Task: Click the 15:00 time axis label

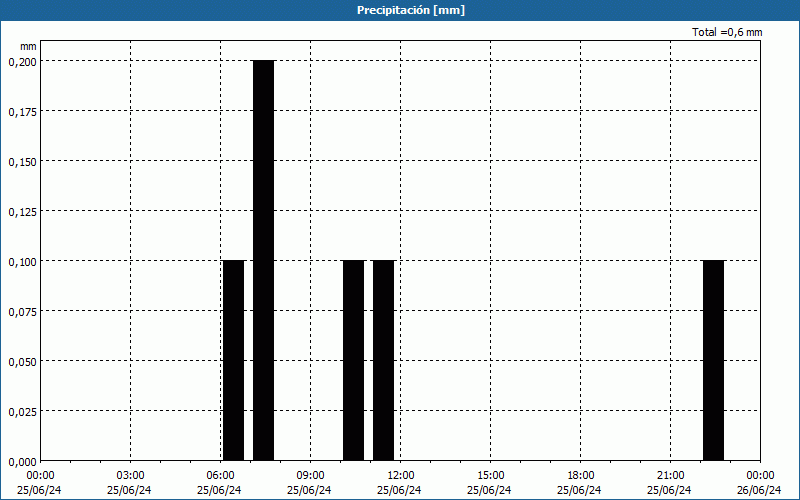Action: [x=490, y=476]
